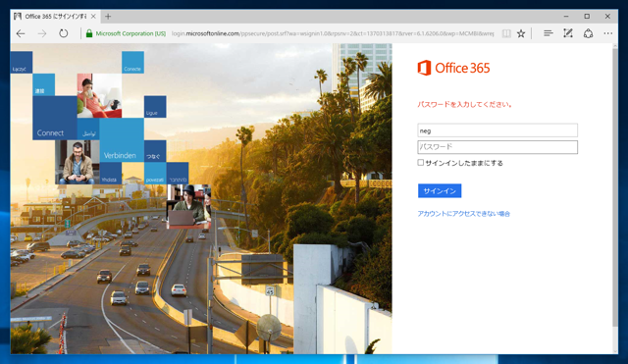Screen dimensions: 628x364
Task: Maximize the browser window
Action: (587, 17)
